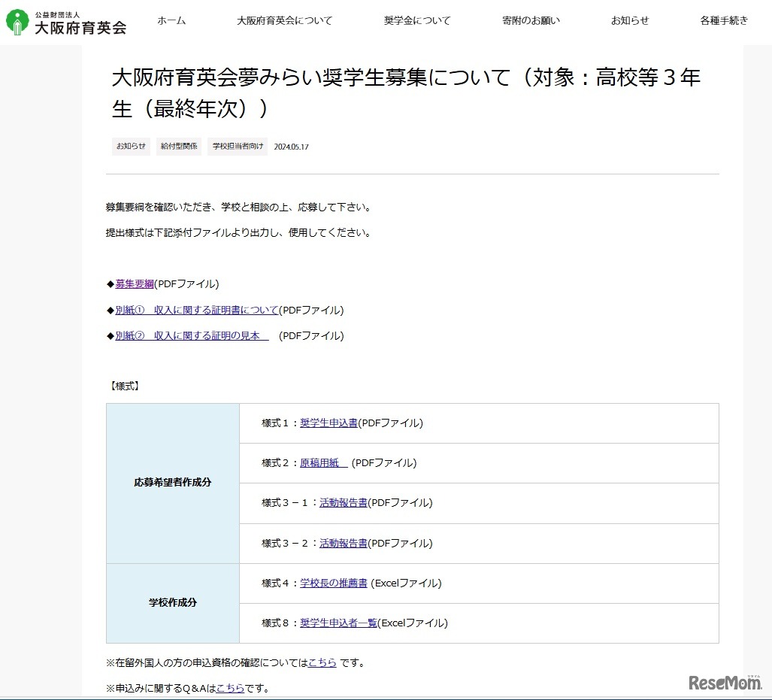Screen dimensions: 772x700
Task: Go to 寄附のお願い in the navigation
Action: [x=531, y=21]
